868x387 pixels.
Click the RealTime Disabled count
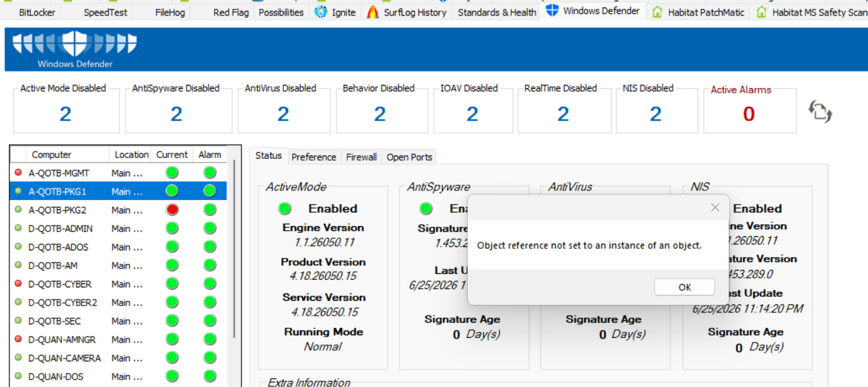(563, 114)
